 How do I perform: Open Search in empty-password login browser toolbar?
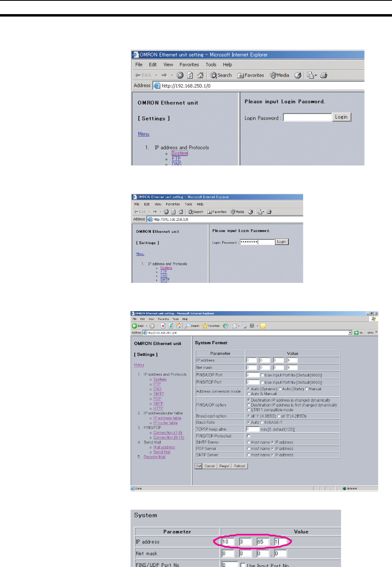coord(221,75)
